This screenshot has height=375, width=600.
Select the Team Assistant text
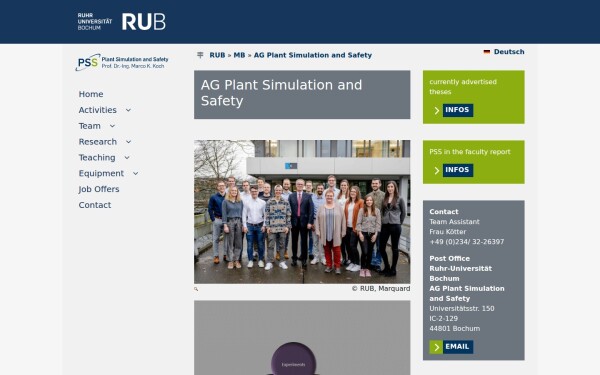point(454,222)
